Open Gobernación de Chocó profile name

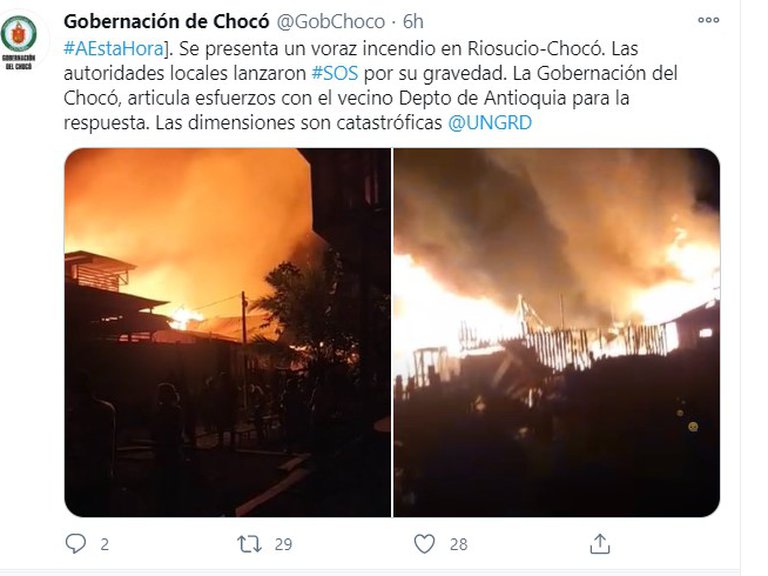click(167, 22)
